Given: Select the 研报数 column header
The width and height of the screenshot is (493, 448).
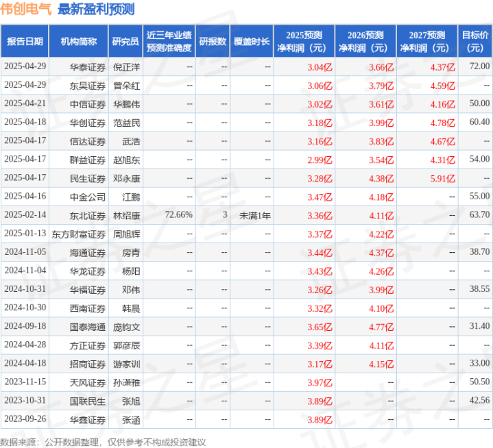Looking at the screenshot, I should click(213, 41).
